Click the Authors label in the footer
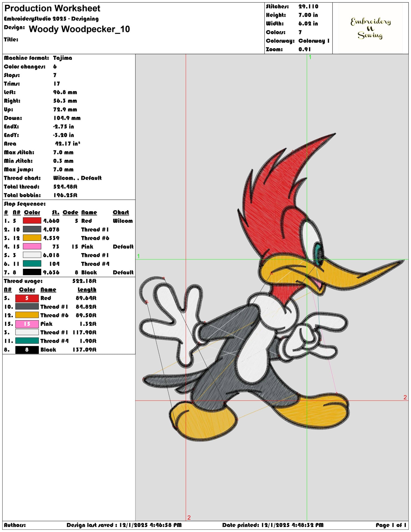This screenshot has width=411, height=532. click(x=15, y=525)
